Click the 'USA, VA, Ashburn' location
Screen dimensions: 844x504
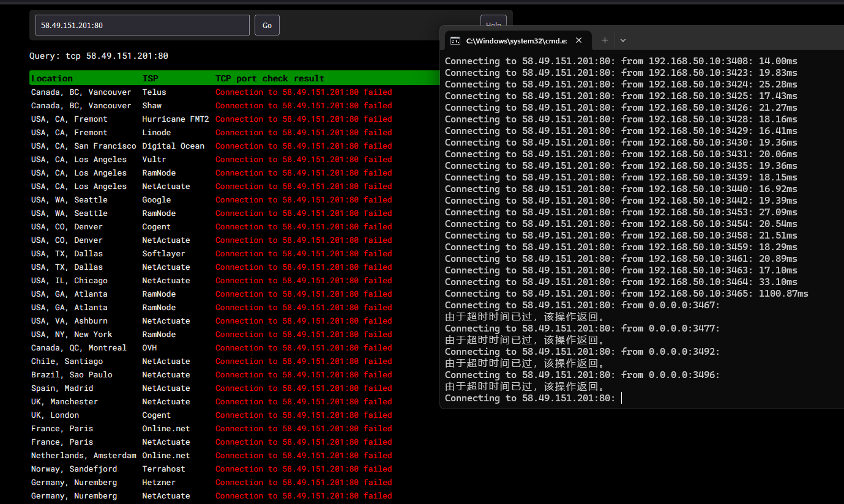(69, 321)
